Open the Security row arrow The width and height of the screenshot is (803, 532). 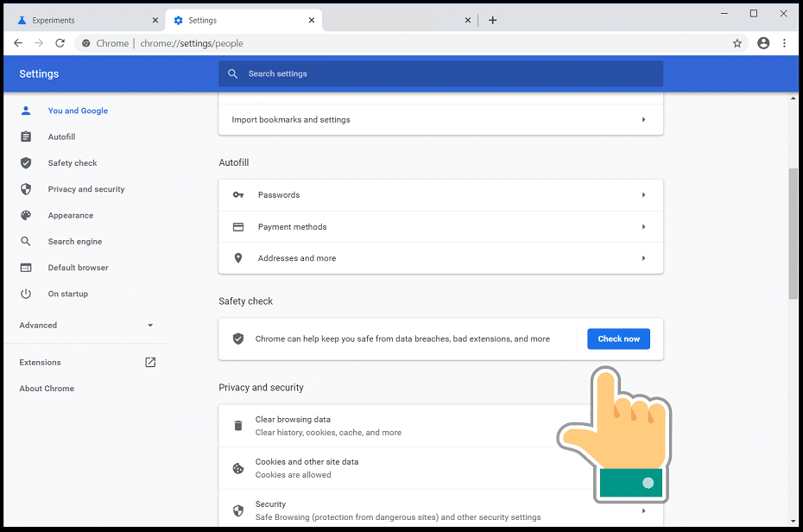(644, 510)
